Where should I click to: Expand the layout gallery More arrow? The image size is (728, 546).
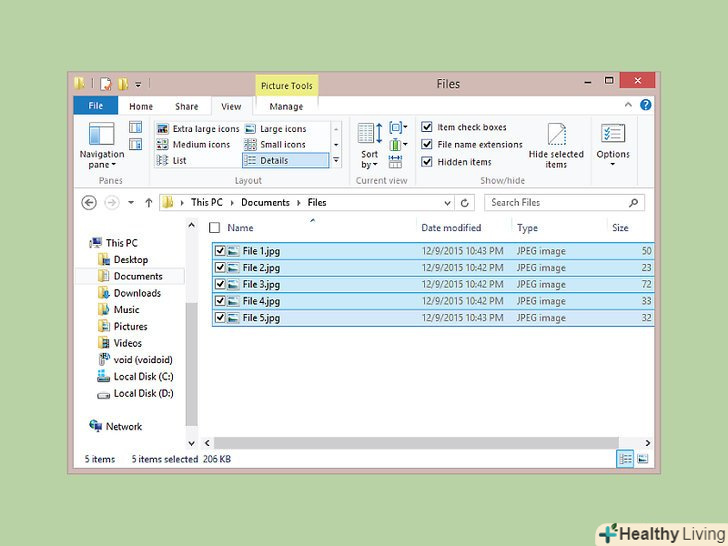tap(336, 160)
